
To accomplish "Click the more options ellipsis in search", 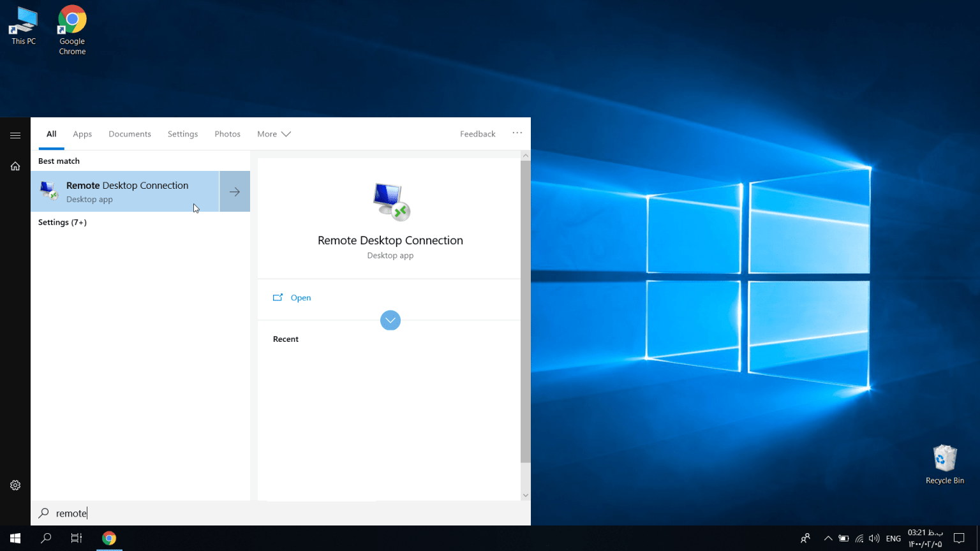I will (517, 133).
